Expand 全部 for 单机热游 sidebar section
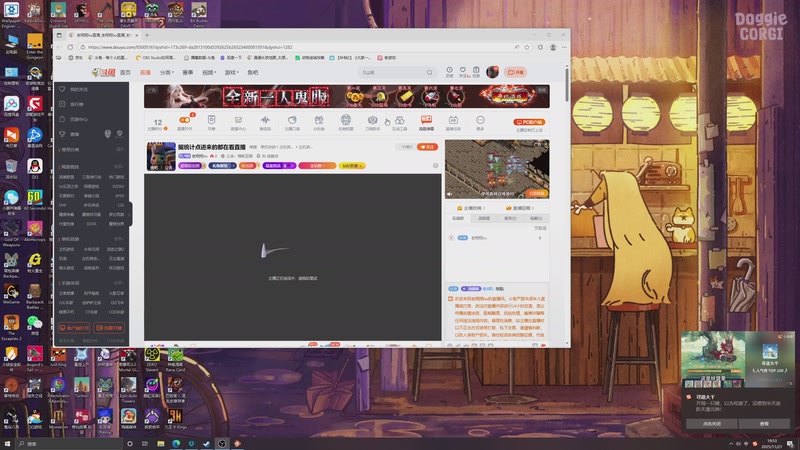Screen dimensions: 800x450 tap(118, 239)
